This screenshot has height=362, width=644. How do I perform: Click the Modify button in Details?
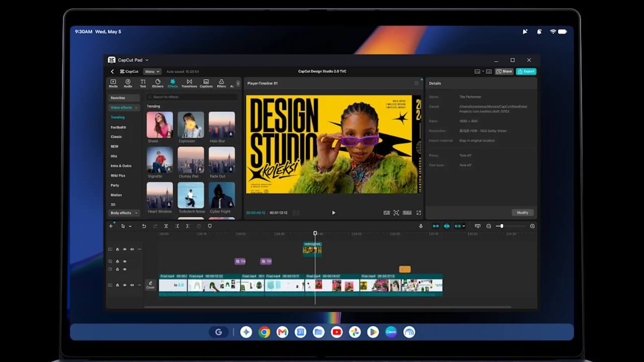523,213
